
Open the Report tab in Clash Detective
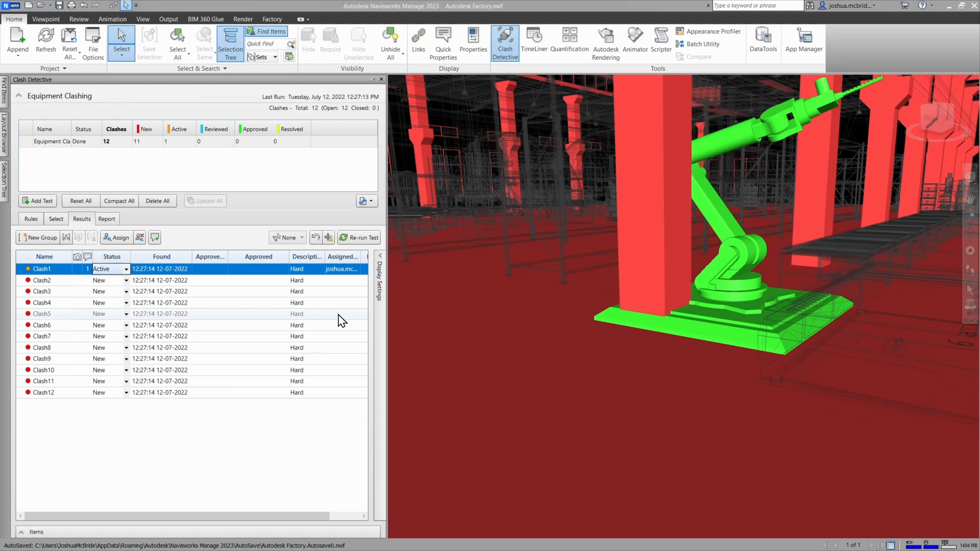(x=107, y=218)
